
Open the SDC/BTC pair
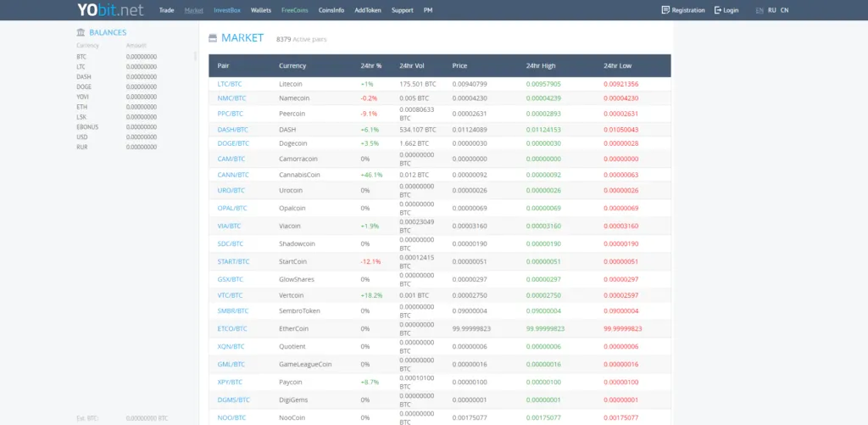(x=231, y=243)
